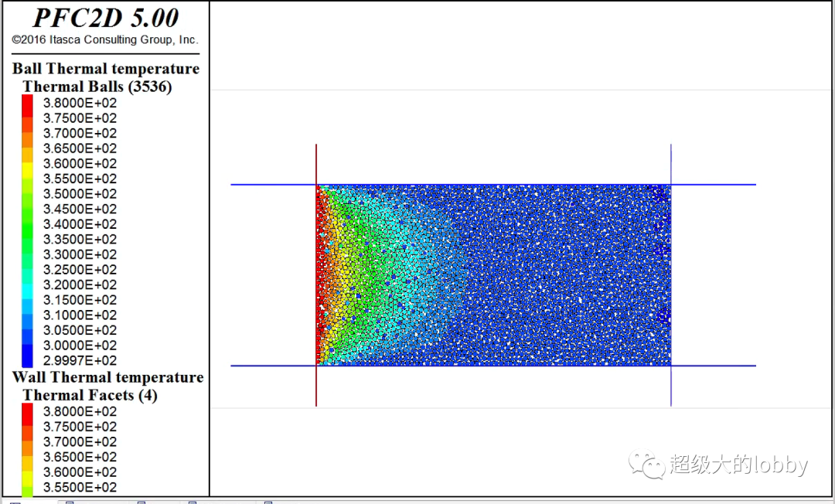Click ball legend value 3.0000E+02
835x504 pixels.
click(80, 346)
